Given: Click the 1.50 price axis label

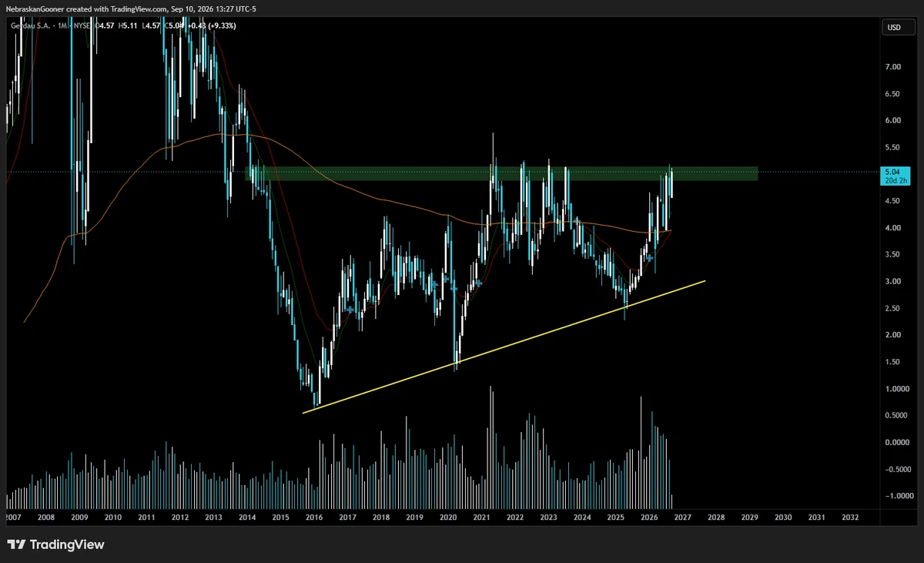Looking at the screenshot, I should click(x=893, y=362).
